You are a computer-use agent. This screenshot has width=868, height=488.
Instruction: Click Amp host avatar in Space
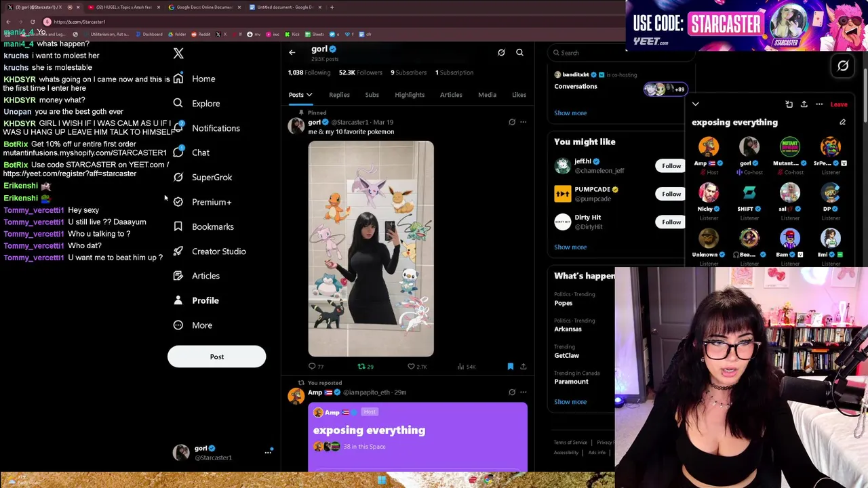pyautogui.click(x=709, y=147)
